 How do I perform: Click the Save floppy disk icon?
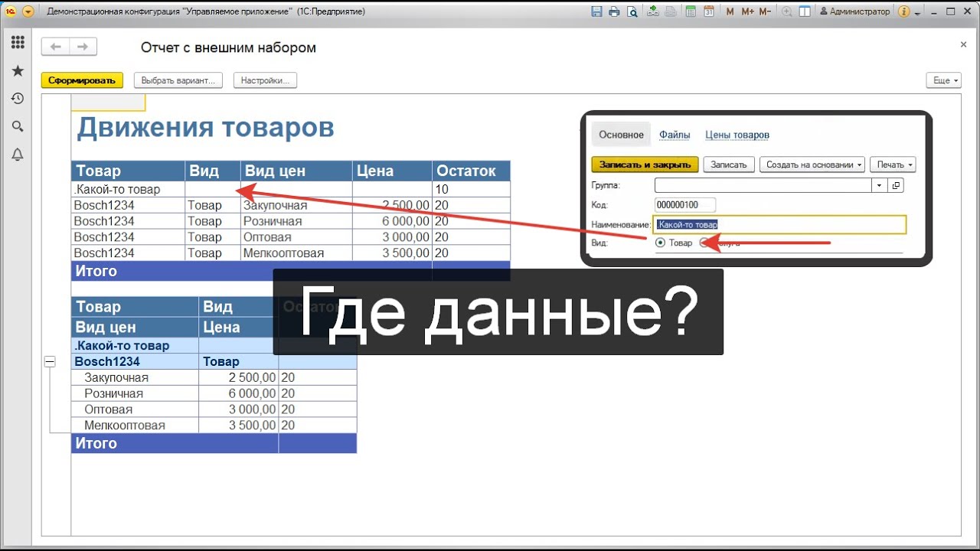(x=597, y=11)
